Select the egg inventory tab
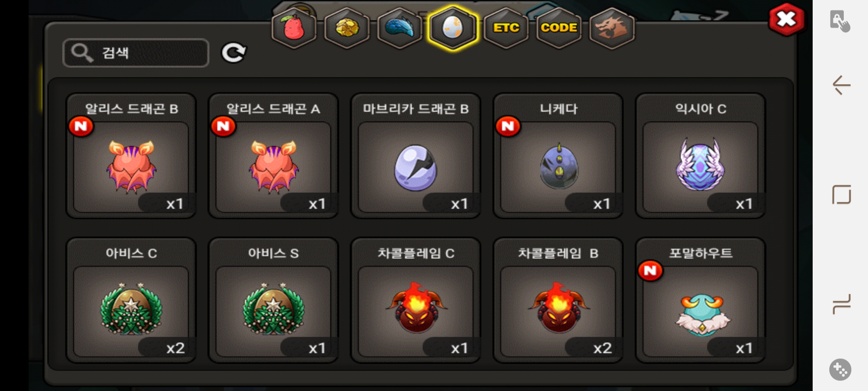The image size is (868, 391). click(x=452, y=28)
